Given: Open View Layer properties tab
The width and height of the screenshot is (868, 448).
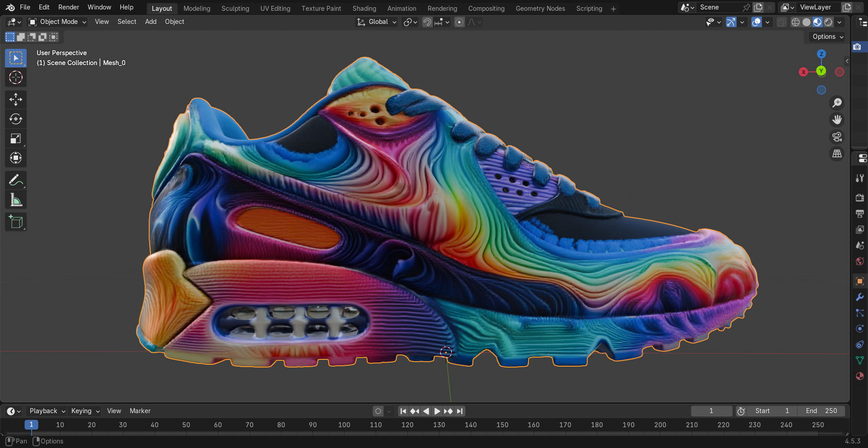Looking at the screenshot, I should (x=860, y=229).
